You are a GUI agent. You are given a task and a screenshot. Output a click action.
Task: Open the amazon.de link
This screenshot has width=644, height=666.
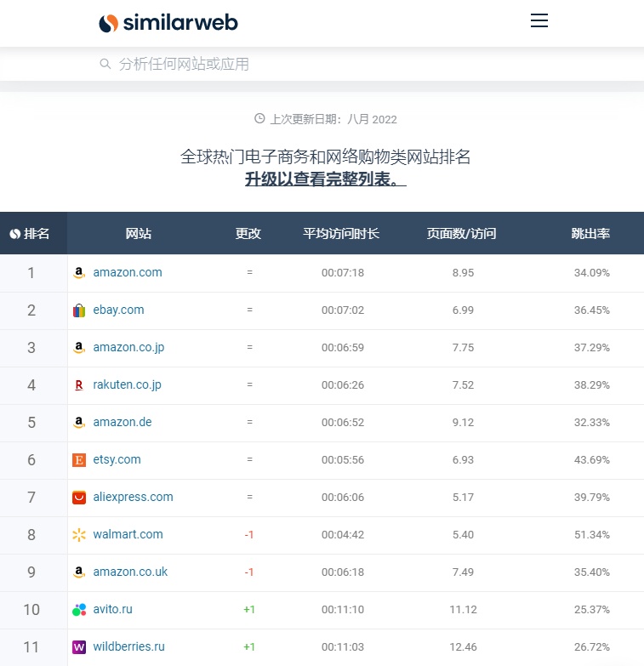click(x=123, y=422)
